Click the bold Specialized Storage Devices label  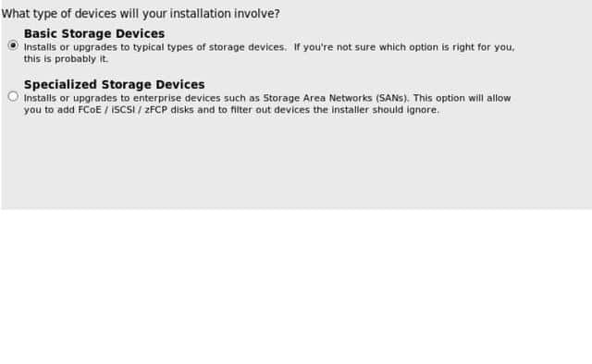click(x=115, y=84)
